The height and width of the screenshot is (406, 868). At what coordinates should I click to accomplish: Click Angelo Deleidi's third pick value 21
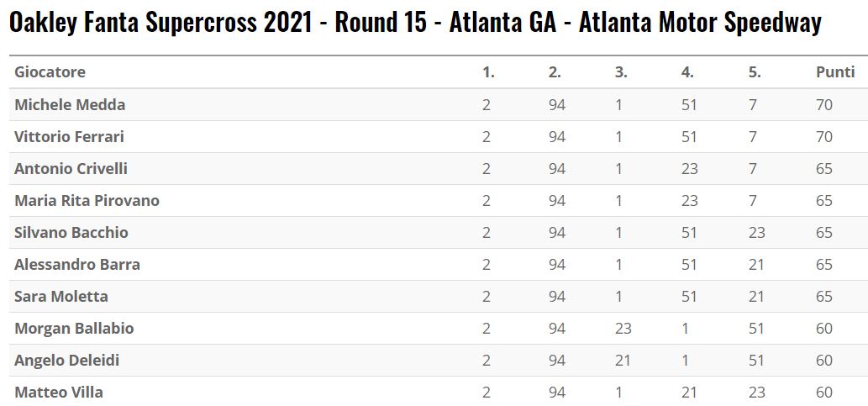click(623, 360)
